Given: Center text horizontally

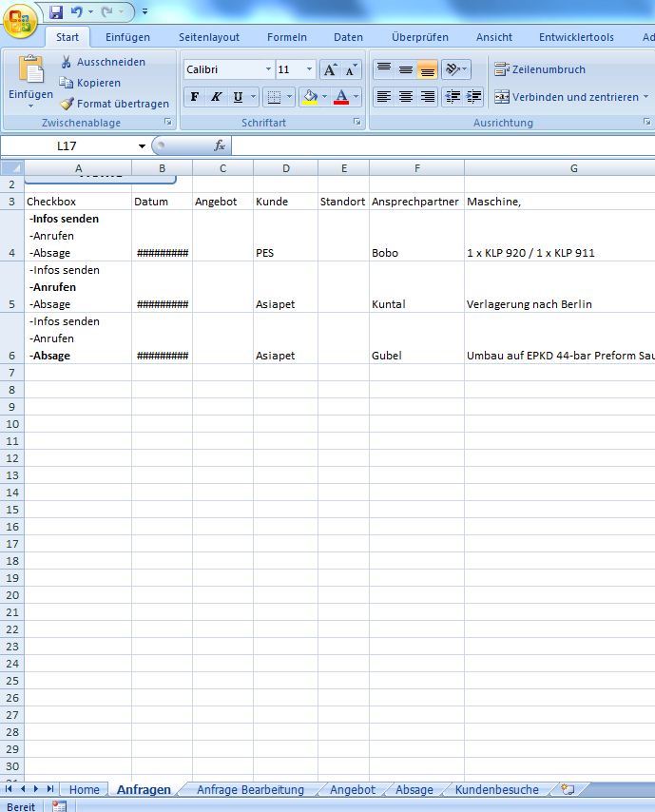Looking at the screenshot, I should 405,97.
